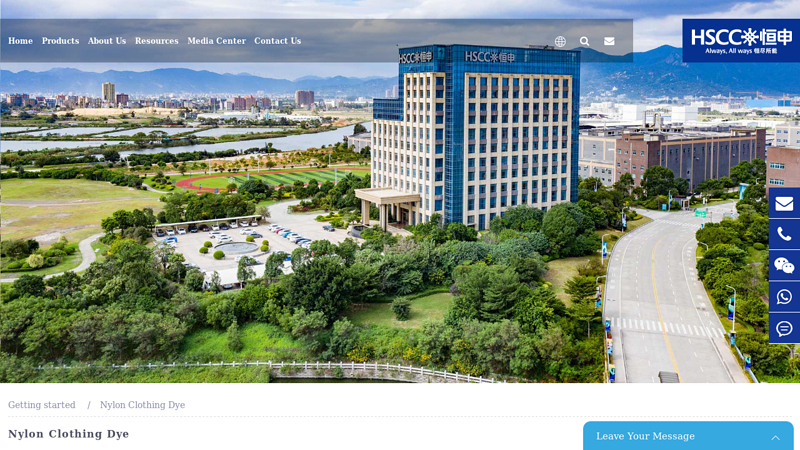
Task: Follow the Getting started breadcrumb link
Action: pyautogui.click(x=42, y=405)
